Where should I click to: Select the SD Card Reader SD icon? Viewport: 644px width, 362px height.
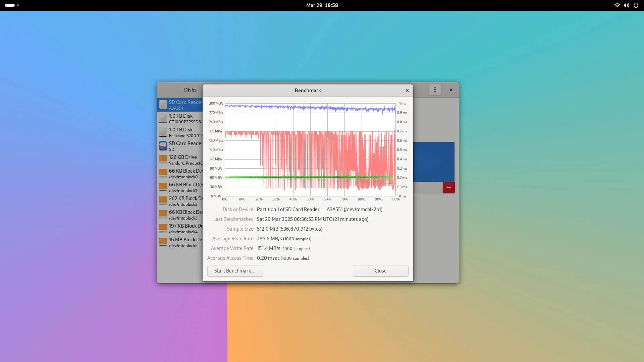[x=163, y=146]
